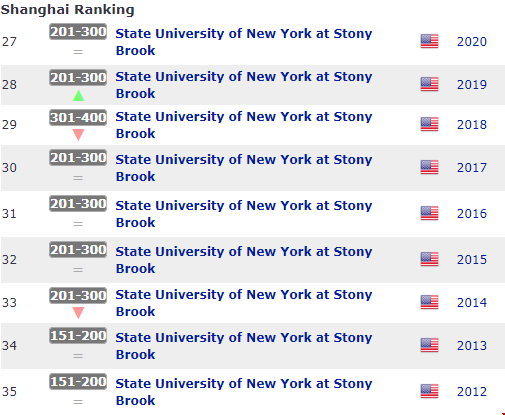Open the 2020 year link
Screen dimensions: 505x415
click(472, 42)
